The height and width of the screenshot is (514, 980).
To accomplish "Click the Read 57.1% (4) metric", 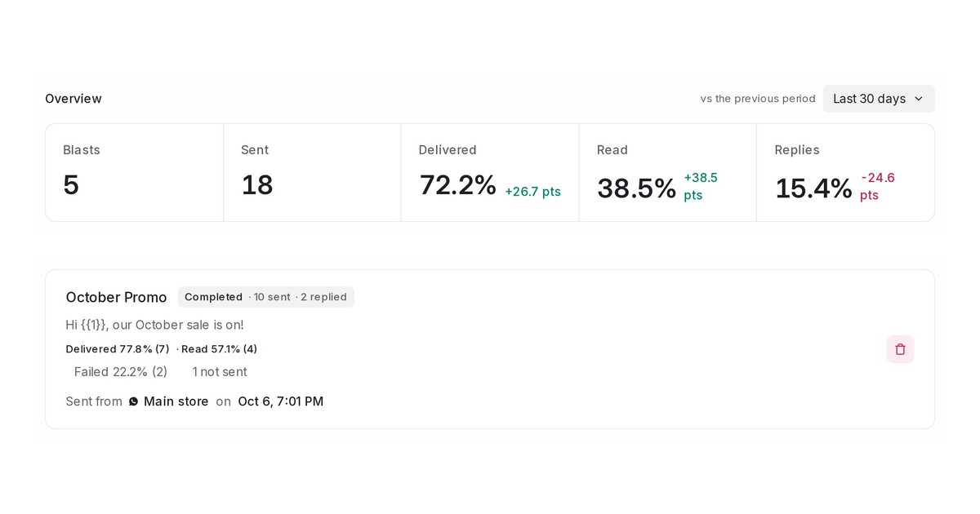I will [219, 349].
